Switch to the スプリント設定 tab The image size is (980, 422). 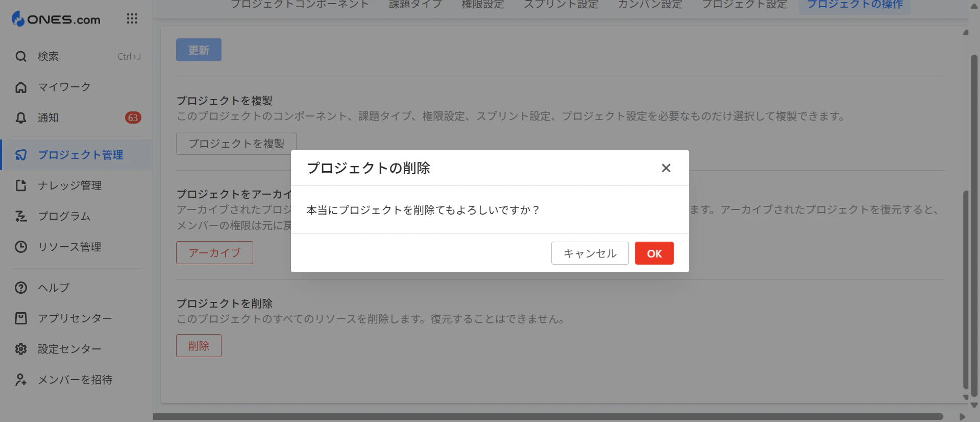(x=561, y=5)
